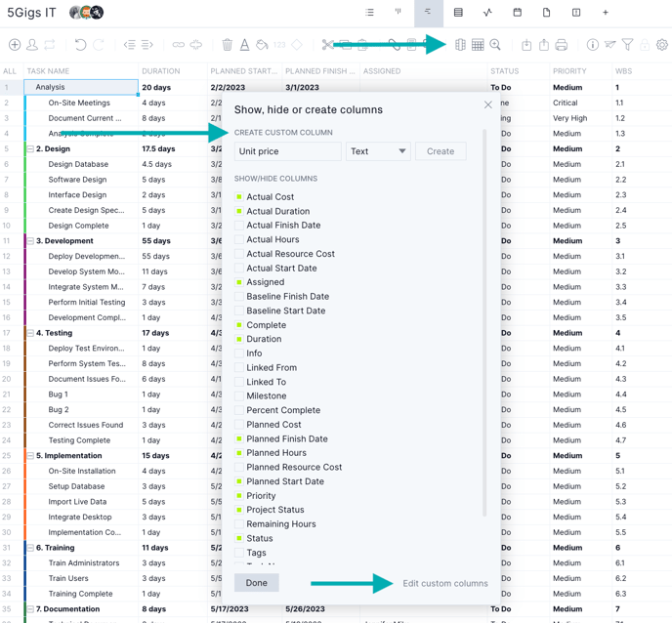This screenshot has height=623, width=672.
Task: Check the Remaining Hours checkbox
Action: coord(239,523)
